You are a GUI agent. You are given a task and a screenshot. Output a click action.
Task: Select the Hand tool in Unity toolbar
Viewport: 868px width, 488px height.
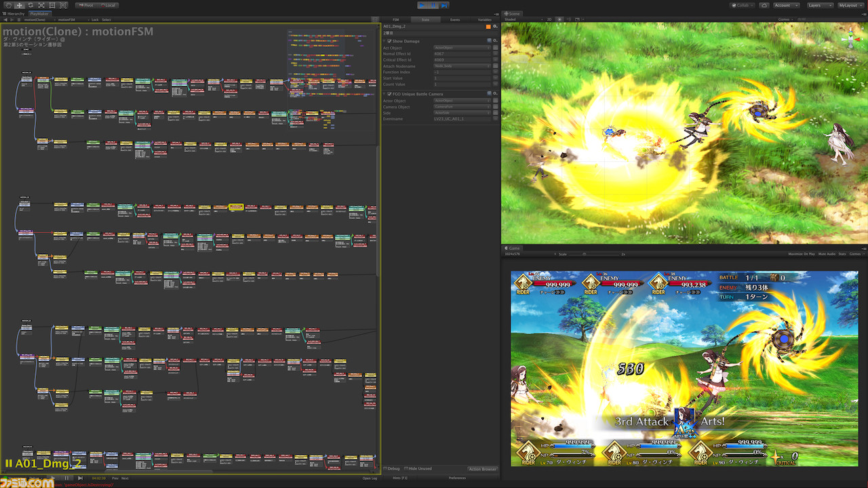click(7, 5)
